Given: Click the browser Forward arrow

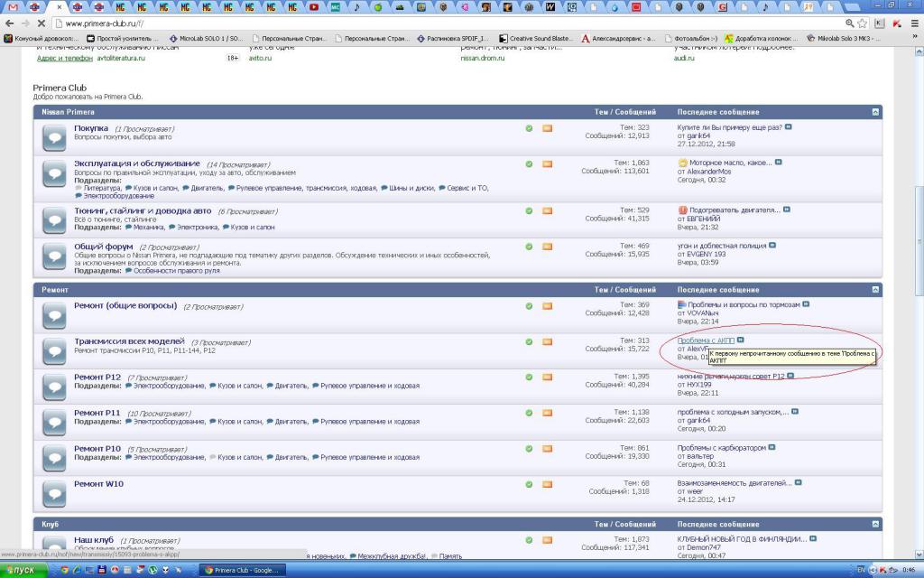Looking at the screenshot, I should click(25, 23).
